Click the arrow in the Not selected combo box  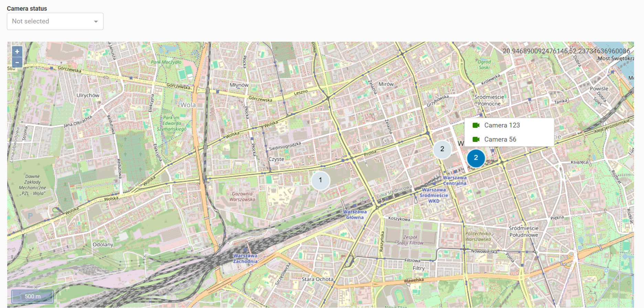[96, 22]
